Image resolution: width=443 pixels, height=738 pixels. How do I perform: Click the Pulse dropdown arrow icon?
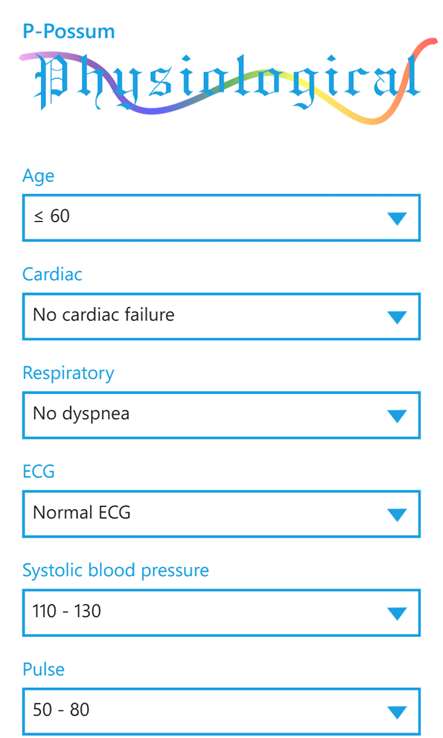pos(397,713)
